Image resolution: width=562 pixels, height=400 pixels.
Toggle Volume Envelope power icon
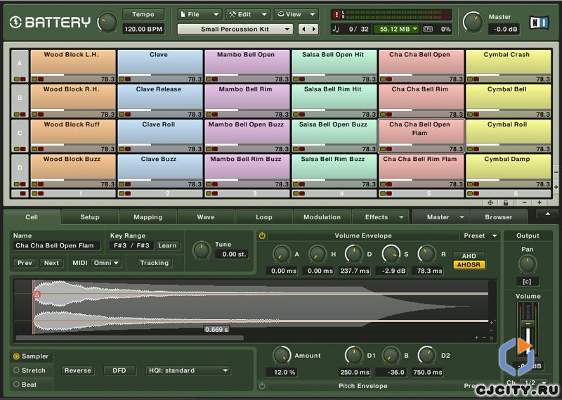point(262,236)
